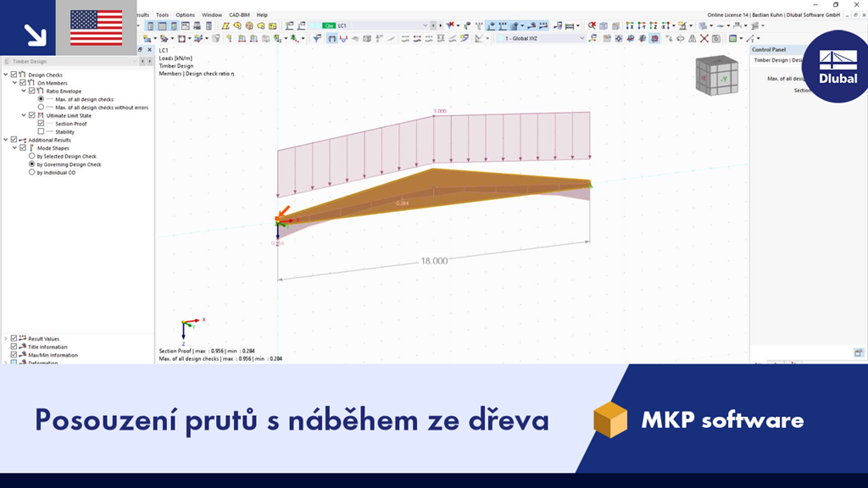Viewport: 868px width, 488px height.
Task: Toggle the member results display icon
Action: coord(331,38)
